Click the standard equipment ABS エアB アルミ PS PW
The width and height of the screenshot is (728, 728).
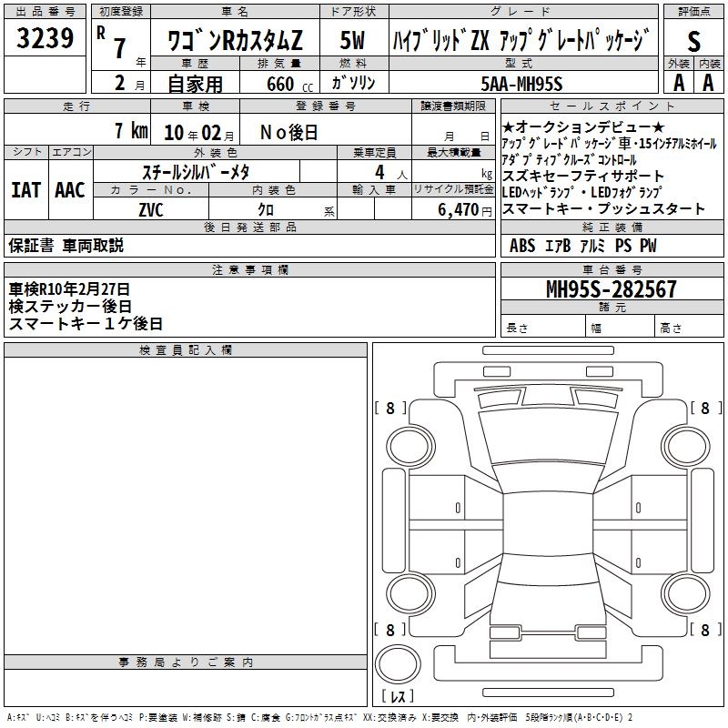click(x=583, y=246)
